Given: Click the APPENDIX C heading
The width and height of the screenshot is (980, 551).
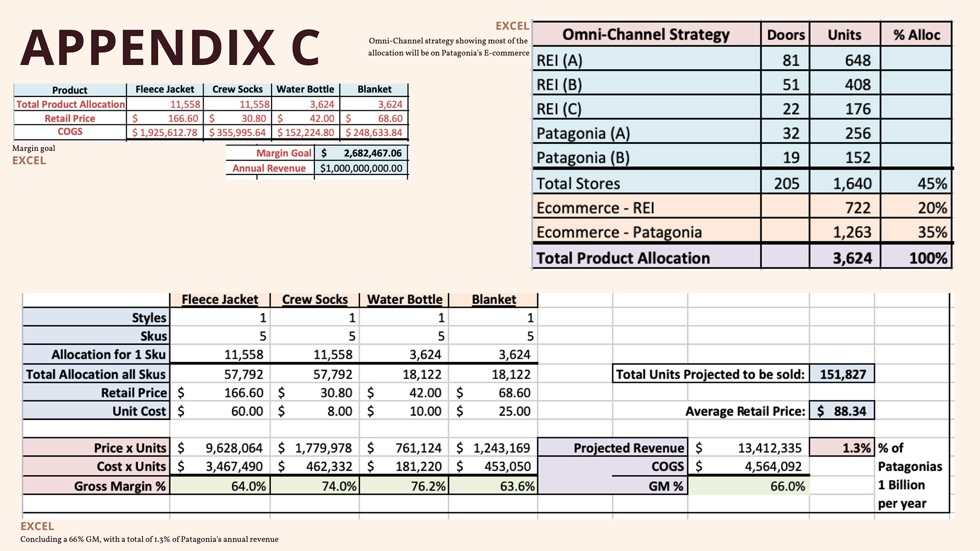Looking at the screenshot, I should click(x=170, y=48).
